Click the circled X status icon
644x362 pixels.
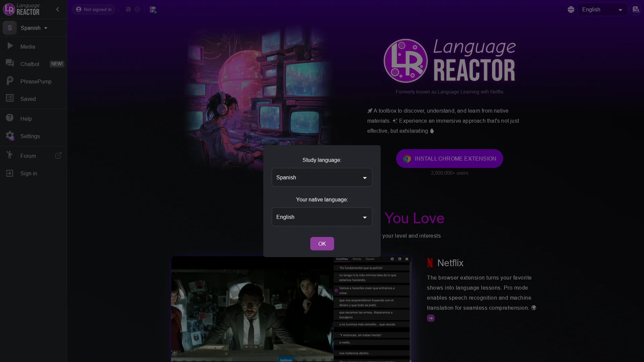click(x=138, y=9)
